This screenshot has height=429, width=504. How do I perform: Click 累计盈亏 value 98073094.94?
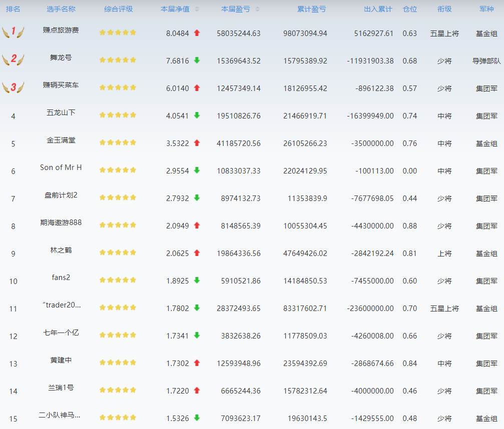click(305, 33)
